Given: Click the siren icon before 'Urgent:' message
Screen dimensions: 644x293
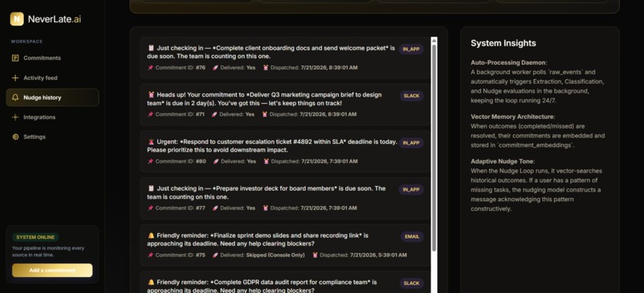Looking at the screenshot, I should [151, 141].
